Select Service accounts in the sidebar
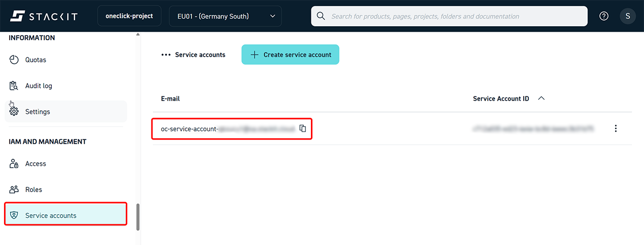This screenshot has width=644, height=245. click(51, 216)
